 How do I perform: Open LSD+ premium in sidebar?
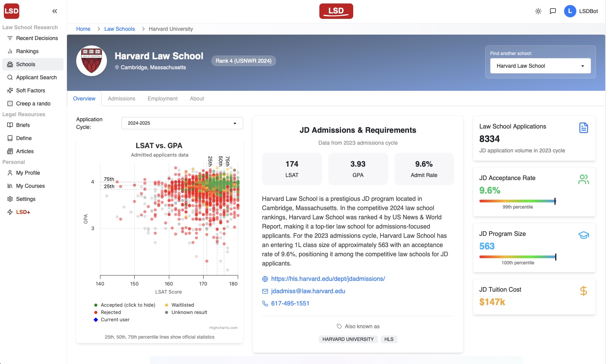[x=23, y=212]
